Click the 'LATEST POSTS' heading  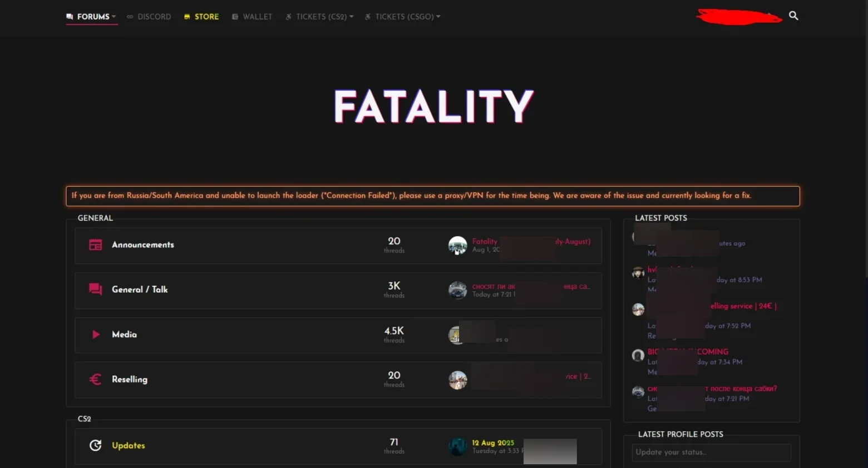tap(661, 218)
